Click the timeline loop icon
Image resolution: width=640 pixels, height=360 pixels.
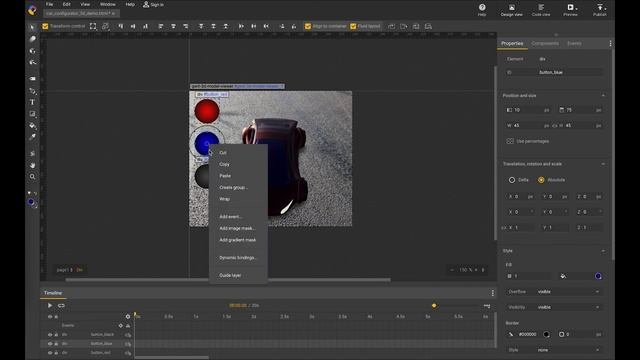click(x=61, y=305)
